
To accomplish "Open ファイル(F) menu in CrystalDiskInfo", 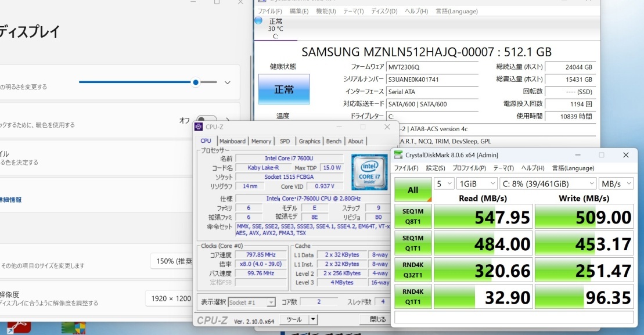I will coord(270,11).
